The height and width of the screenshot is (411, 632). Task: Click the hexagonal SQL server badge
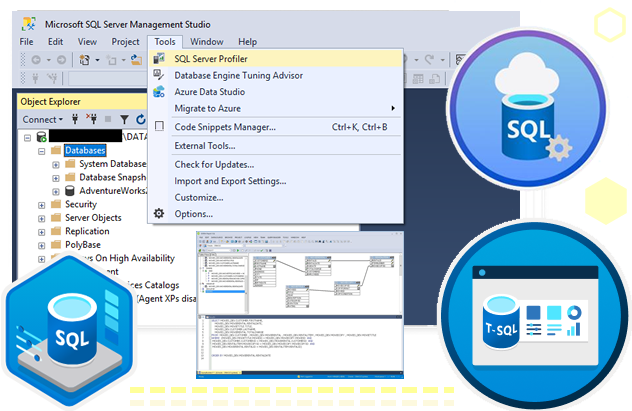(x=69, y=331)
